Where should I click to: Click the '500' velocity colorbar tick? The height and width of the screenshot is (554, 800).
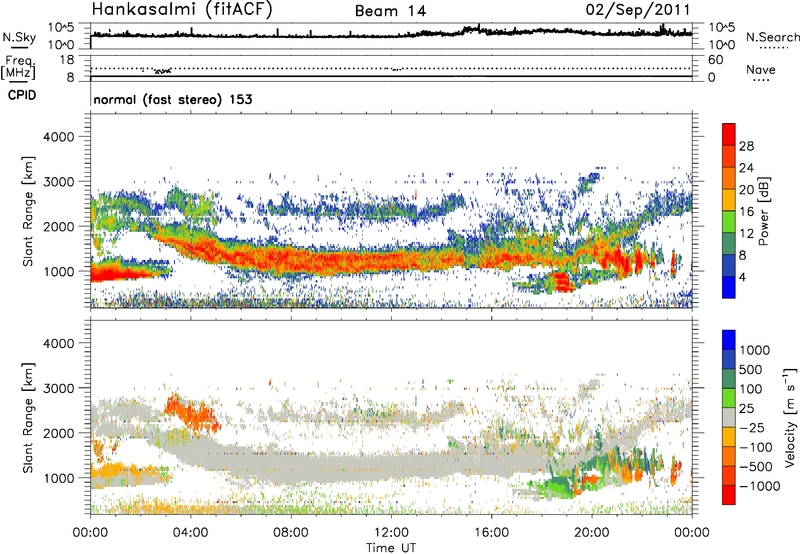click(x=751, y=369)
